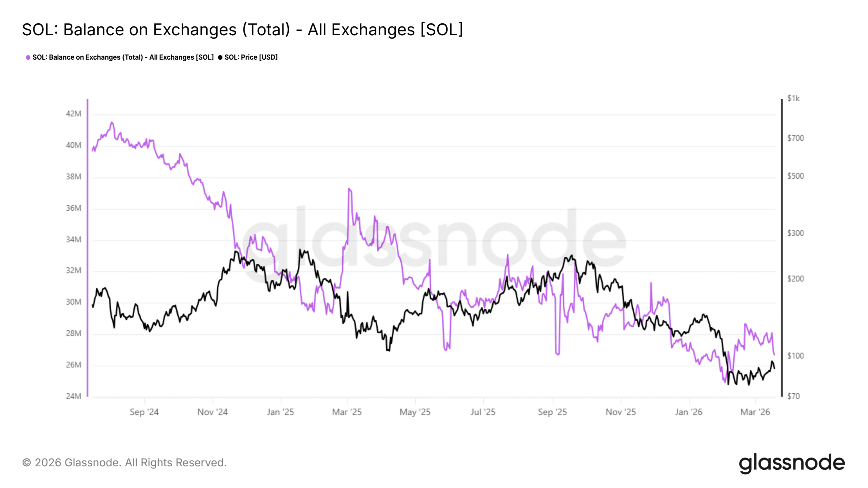Image resolution: width=868 pixels, height=488 pixels.
Task: Click the 34M label on left axis
Action: pos(74,240)
